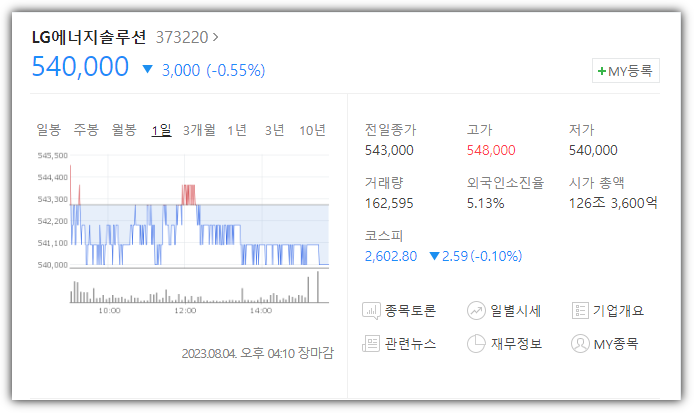Add stock with +MY등록 button
The height and width of the screenshot is (413, 694).
(626, 71)
